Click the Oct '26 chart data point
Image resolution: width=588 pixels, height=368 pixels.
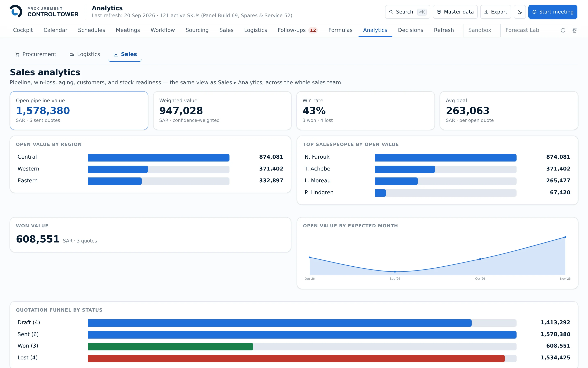coord(480,259)
